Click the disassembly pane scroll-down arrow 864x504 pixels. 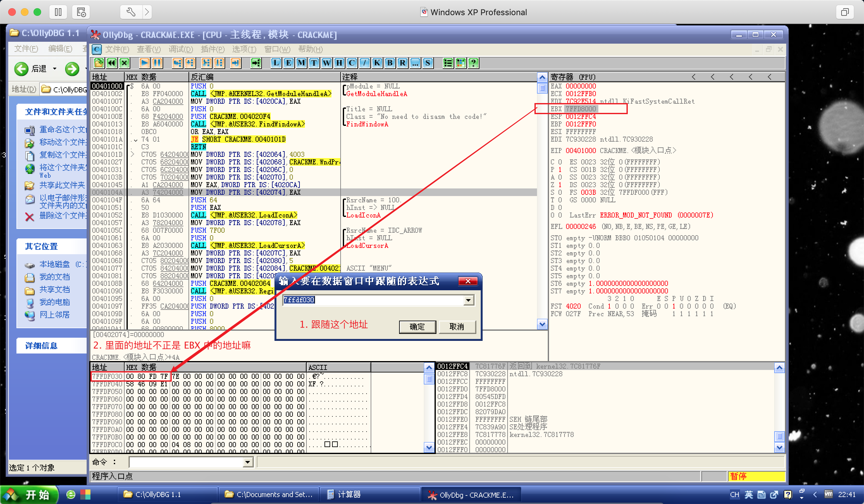point(542,324)
